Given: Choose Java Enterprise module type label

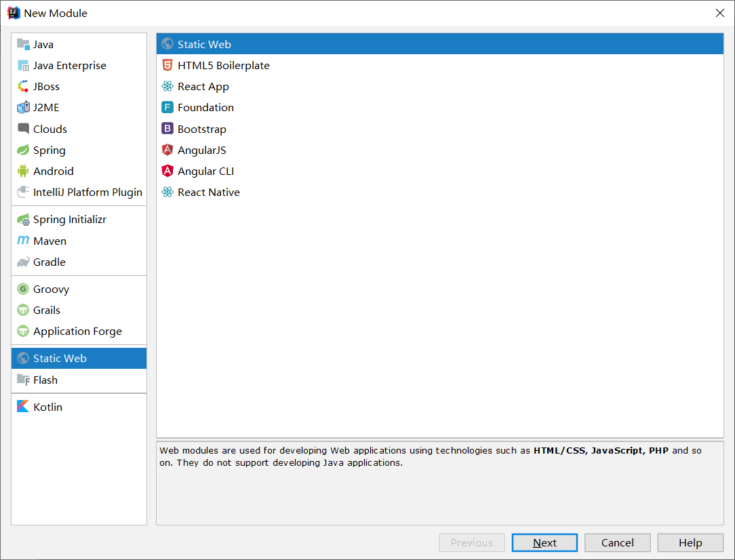Looking at the screenshot, I should pos(69,66).
